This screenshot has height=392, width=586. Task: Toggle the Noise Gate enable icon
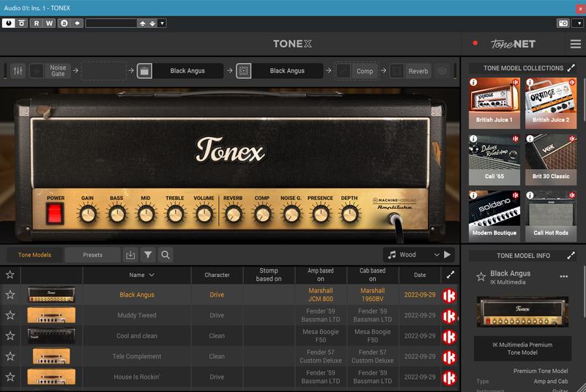pos(37,70)
